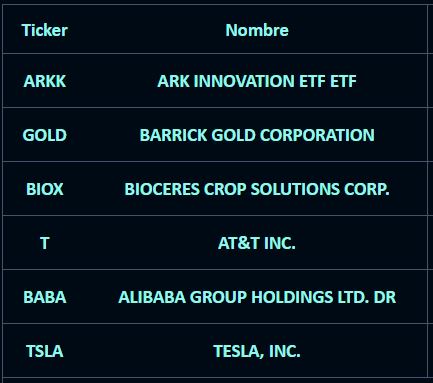Select the BIOX ticker cell
This screenshot has height=383, width=433.
point(45,189)
